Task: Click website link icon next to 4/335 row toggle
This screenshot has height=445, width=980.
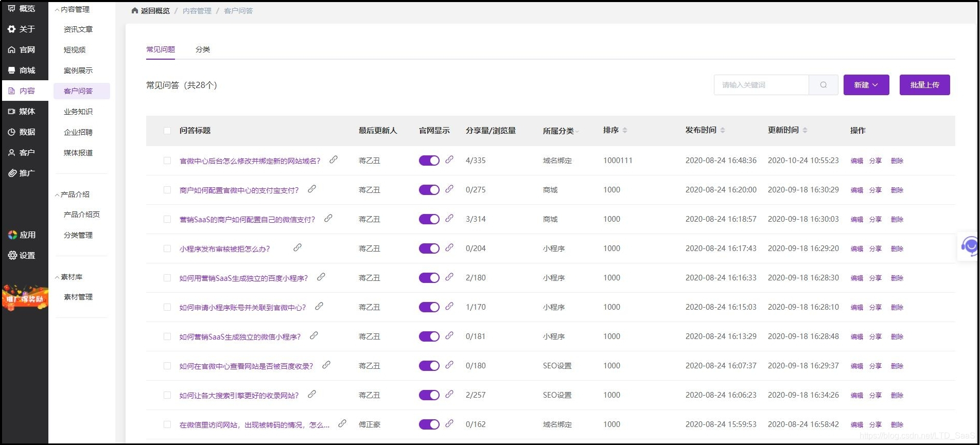Action: (449, 160)
